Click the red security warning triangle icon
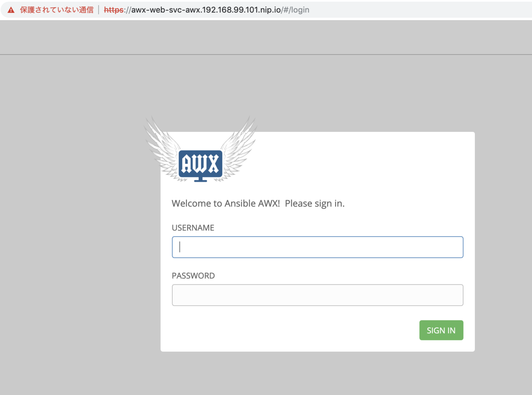This screenshot has width=532, height=395. [x=11, y=10]
